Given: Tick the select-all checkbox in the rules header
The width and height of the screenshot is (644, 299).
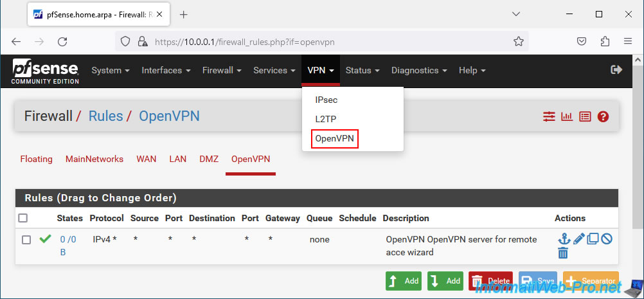Looking at the screenshot, I should 23,218.
